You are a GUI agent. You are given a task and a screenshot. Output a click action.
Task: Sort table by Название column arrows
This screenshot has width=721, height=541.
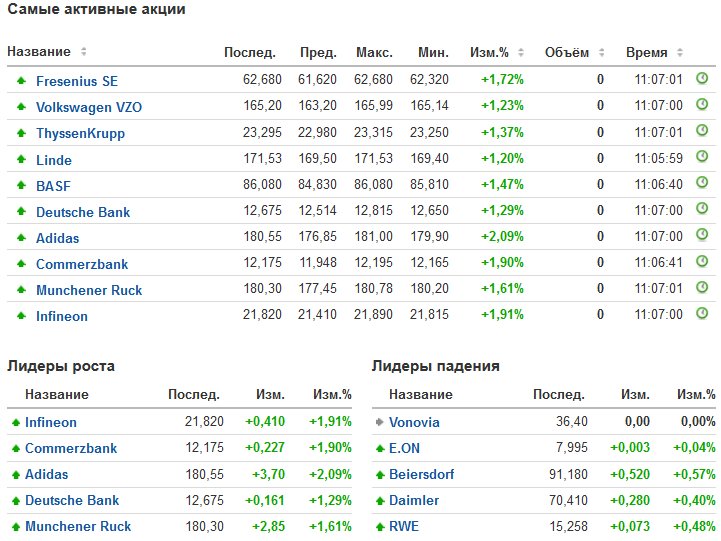click(83, 52)
